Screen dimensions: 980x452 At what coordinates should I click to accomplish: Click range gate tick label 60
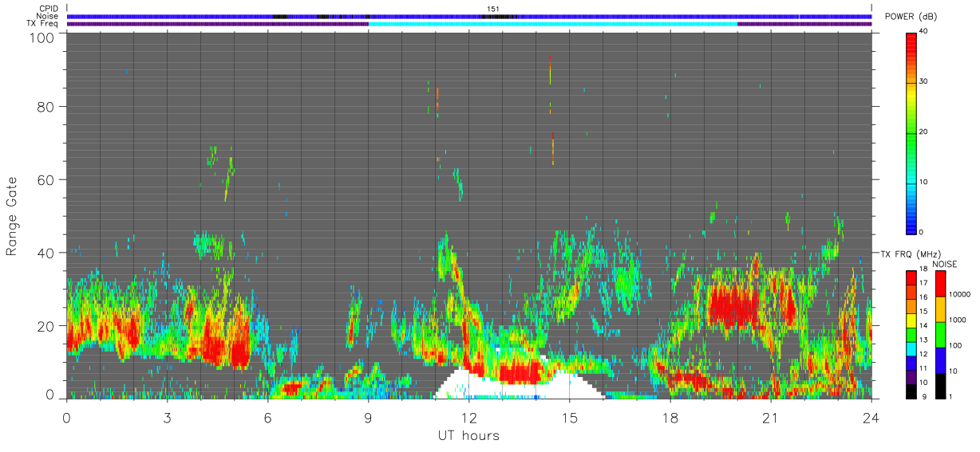[47, 179]
